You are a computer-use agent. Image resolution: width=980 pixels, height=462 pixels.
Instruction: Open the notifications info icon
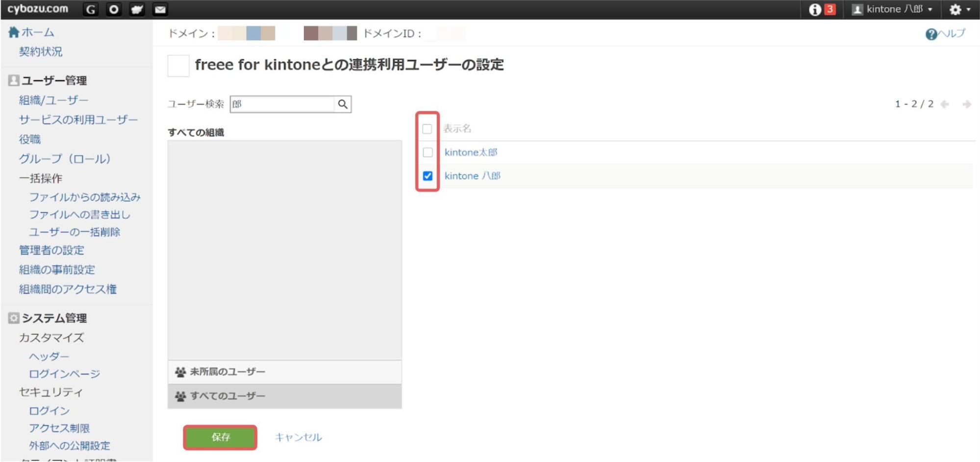(x=815, y=9)
